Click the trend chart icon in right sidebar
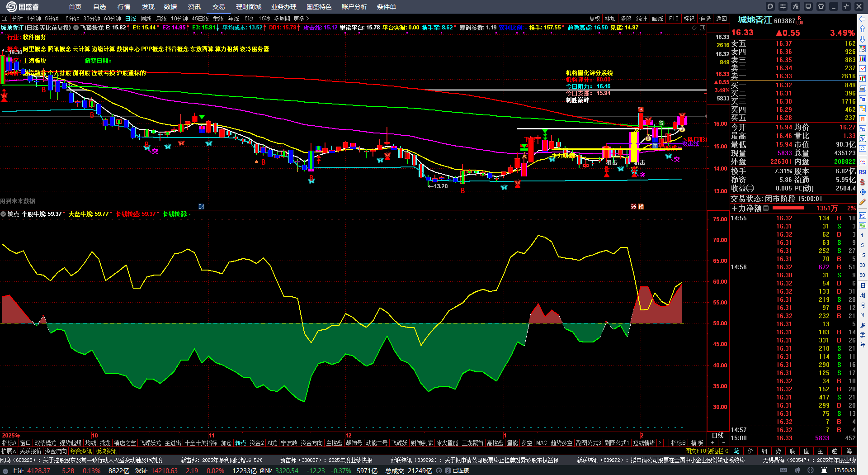This screenshot has width=868, height=475. pyautogui.click(x=863, y=69)
